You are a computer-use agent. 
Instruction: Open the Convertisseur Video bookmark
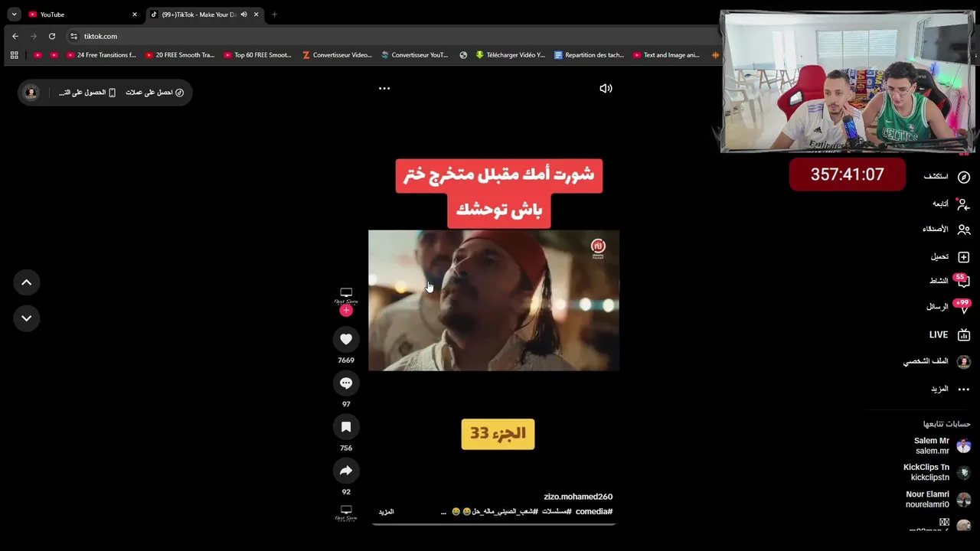337,55
